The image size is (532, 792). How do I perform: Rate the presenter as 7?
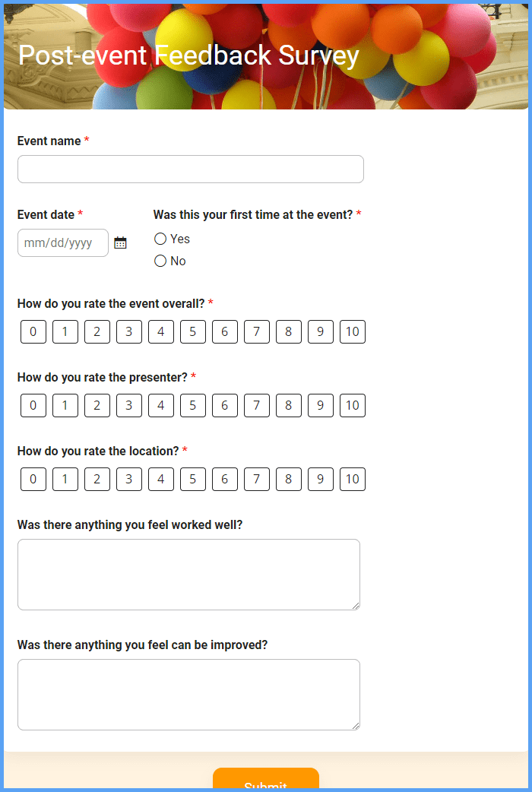(257, 405)
